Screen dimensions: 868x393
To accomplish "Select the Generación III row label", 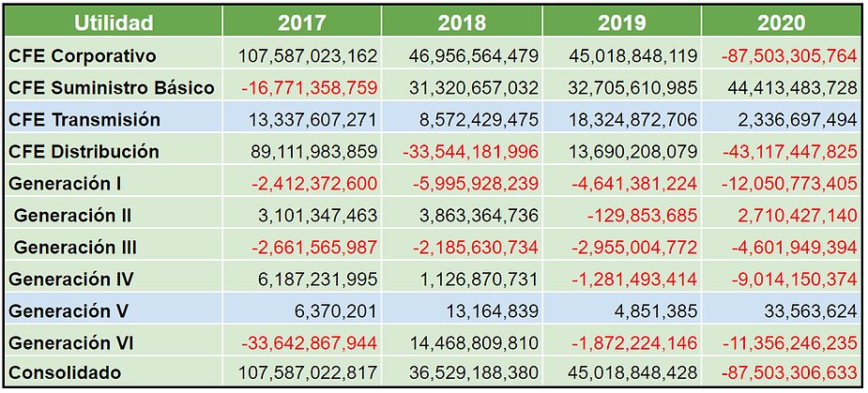I will click(75, 248).
